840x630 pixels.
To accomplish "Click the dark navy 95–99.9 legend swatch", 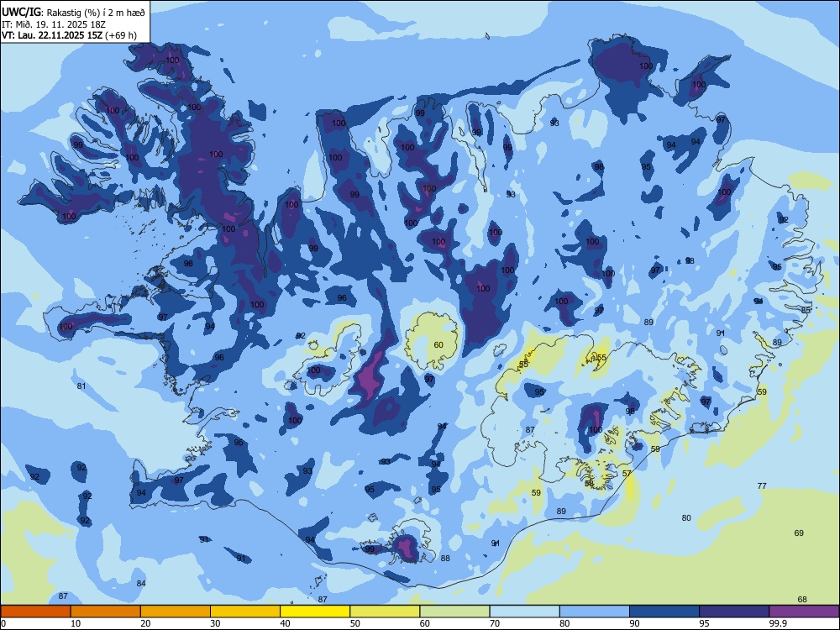I will click(x=734, y=612).
